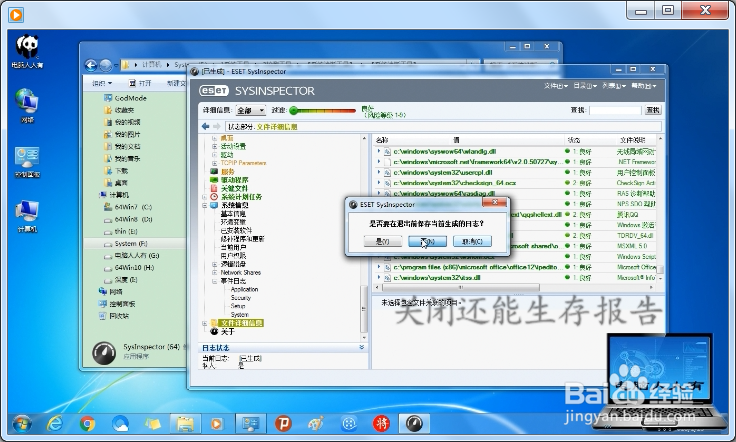The image size is (736, 442).
Task: Close the ESET SysInspector save-log dialog
Action: click(x=495, y=202)
